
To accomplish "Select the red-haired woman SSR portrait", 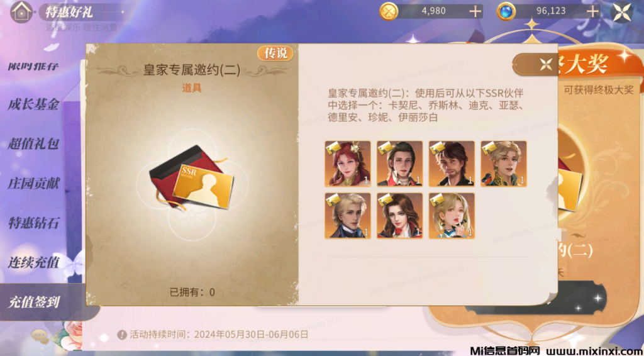I will [348, 164].
